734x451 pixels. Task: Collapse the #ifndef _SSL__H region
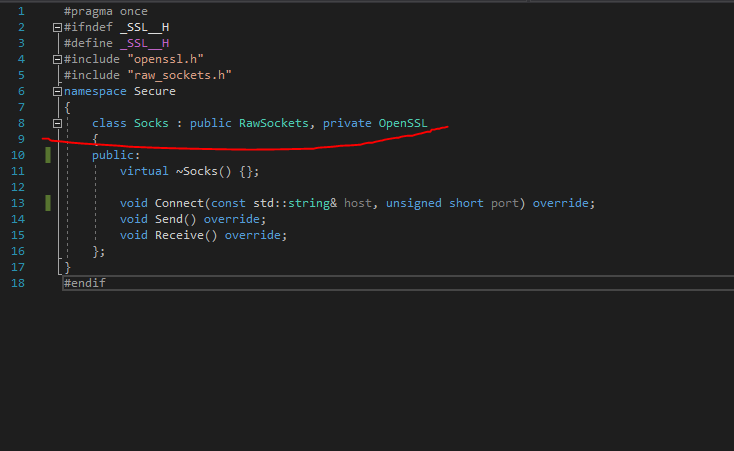[x=57, y=28]
